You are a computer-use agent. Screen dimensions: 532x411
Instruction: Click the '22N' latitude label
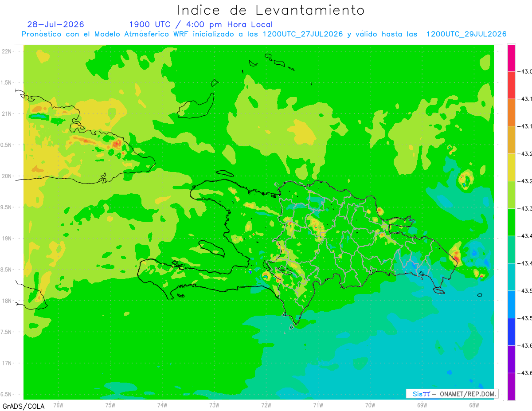(7, 51)
